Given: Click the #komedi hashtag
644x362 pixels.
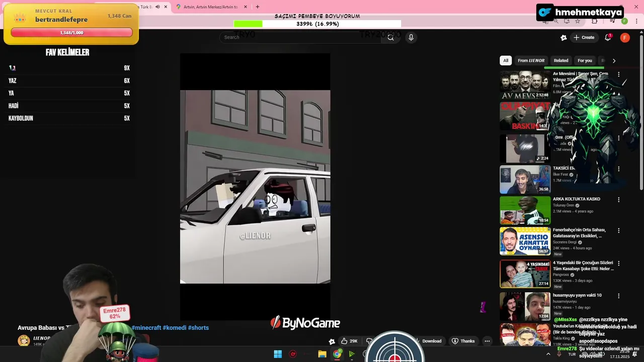Looking at the screenshot, I should click(x=174, y=328).
